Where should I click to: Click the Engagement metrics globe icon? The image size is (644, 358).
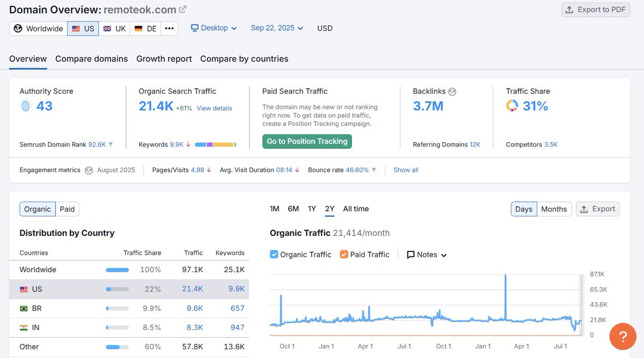[x=89, y=170]
